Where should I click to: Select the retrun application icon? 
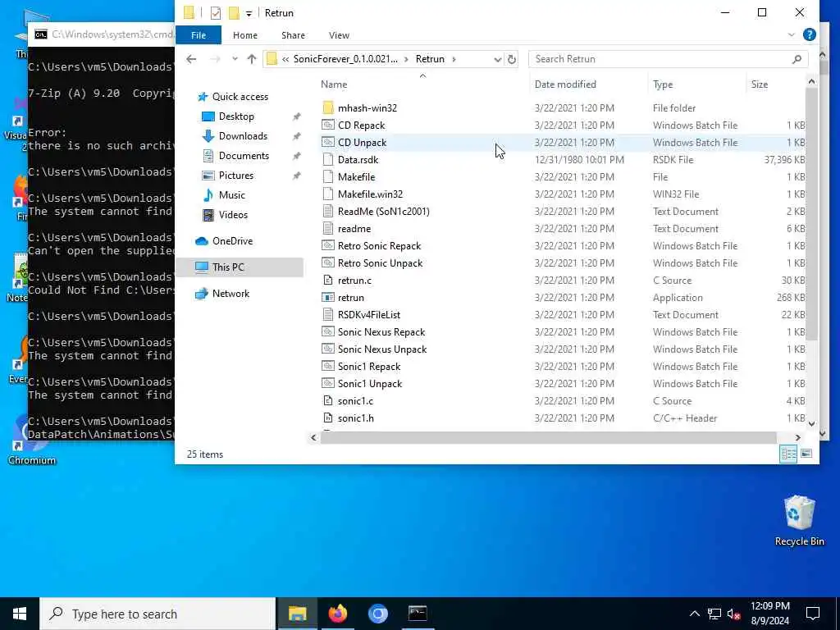click(x=328, y=297)
